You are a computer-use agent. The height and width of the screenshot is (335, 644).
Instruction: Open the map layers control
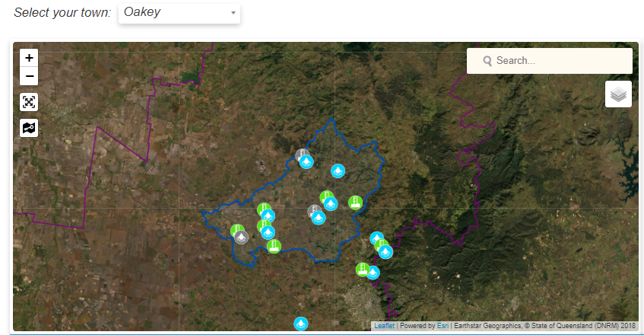coord(618,94)
